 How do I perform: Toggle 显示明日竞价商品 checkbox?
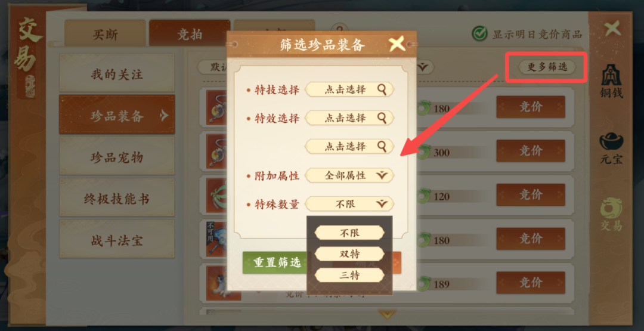[x=479, y=33]
